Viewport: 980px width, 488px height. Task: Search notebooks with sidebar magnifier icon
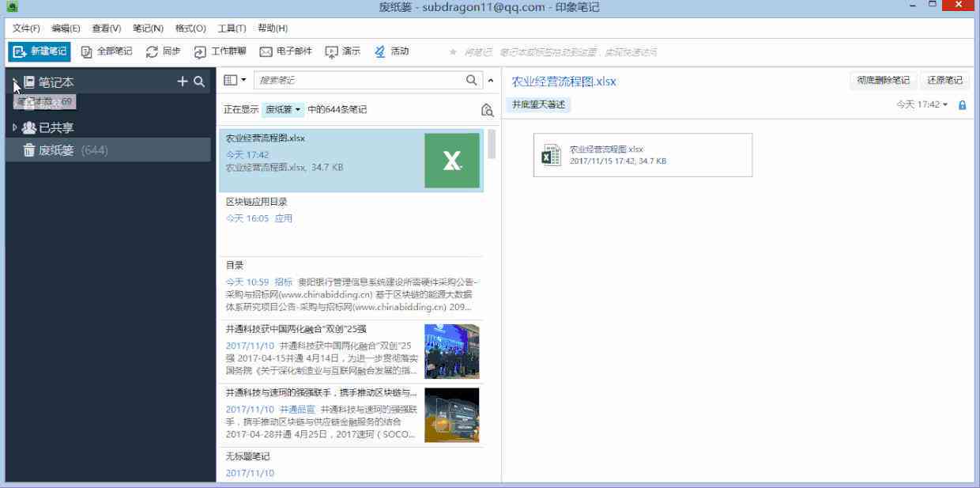[199, 81]
